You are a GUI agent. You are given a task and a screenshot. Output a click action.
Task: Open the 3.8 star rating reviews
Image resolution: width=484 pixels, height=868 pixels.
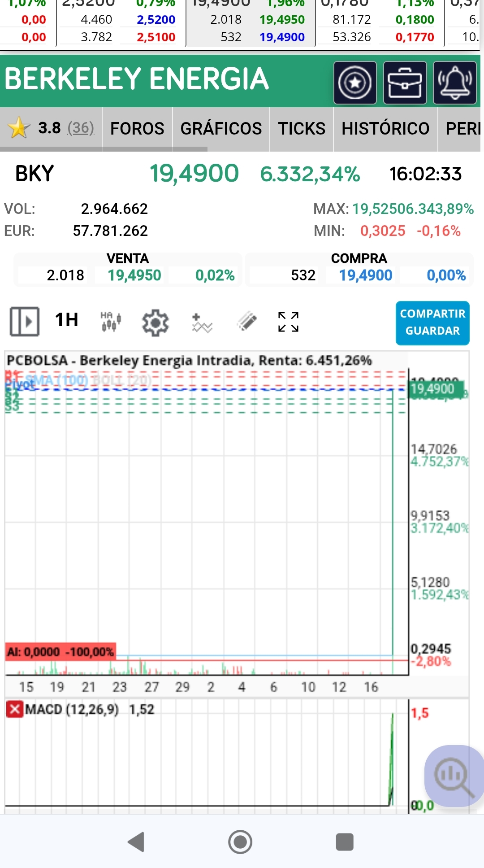(x=51, y=128)
